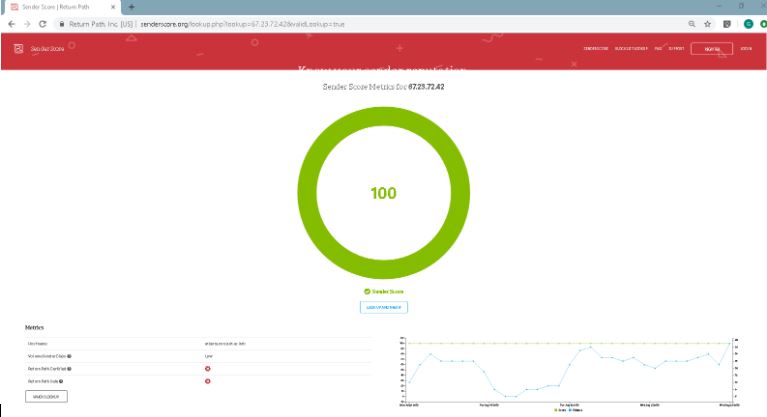Click the outlined Sign Up button in header
Viewport: 767px width, 417px height.
pos(712,48)
